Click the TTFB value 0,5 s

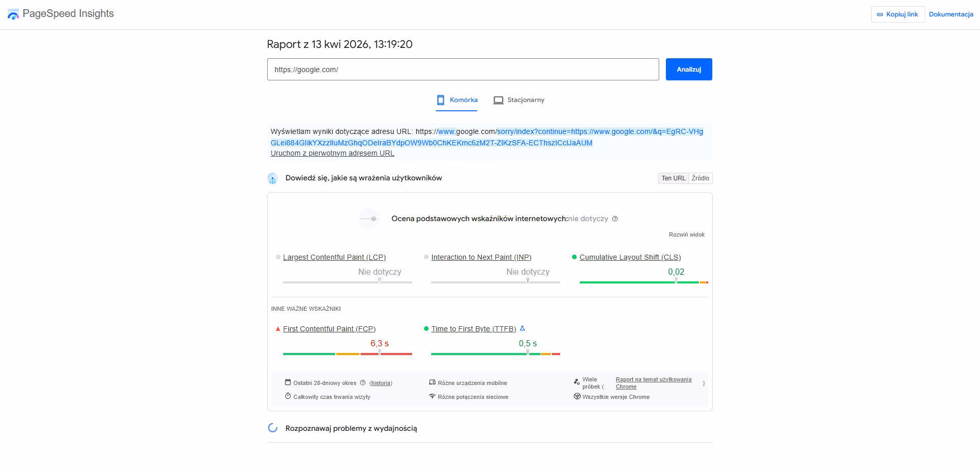(528, 343)
